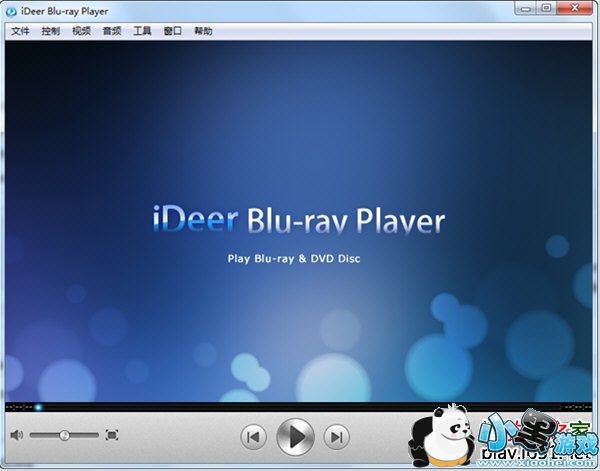The height and width of the screenshot is (471, 600).
Task: Open the 控制 (Control) menu
Action: pyautogui.click(x=51, y=31)
